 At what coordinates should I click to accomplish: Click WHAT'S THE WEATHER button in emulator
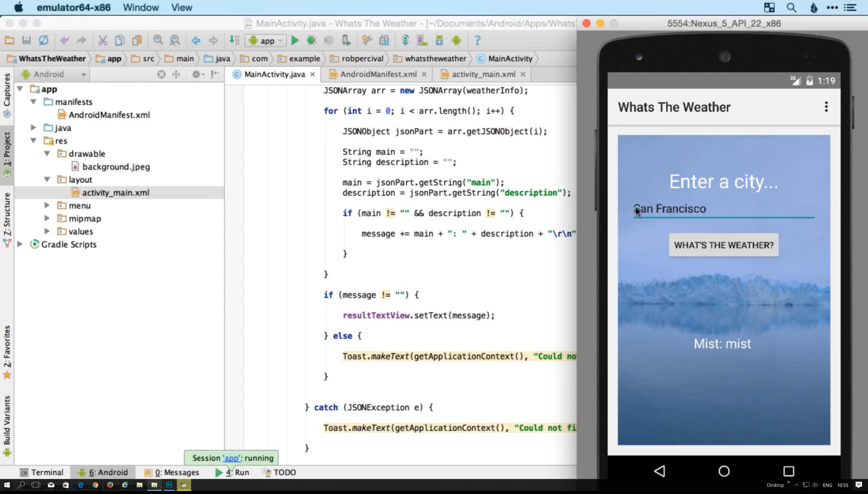723,245
